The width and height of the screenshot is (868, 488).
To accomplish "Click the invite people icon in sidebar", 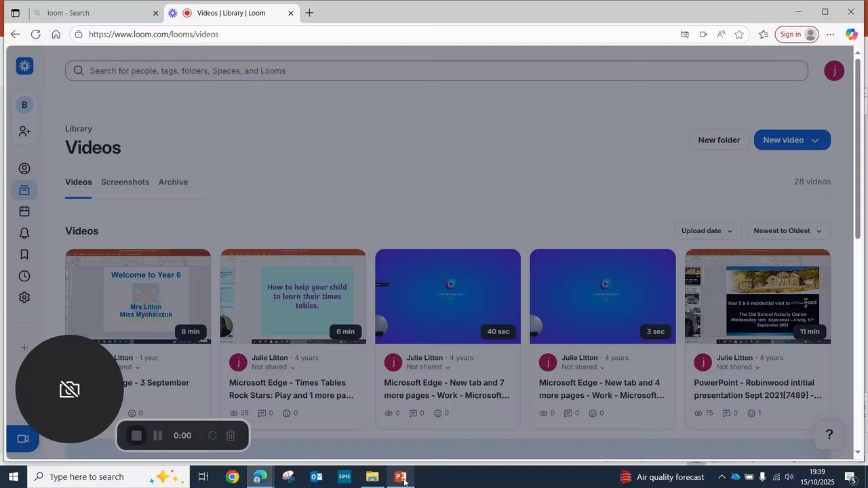I will click(24, 131).
